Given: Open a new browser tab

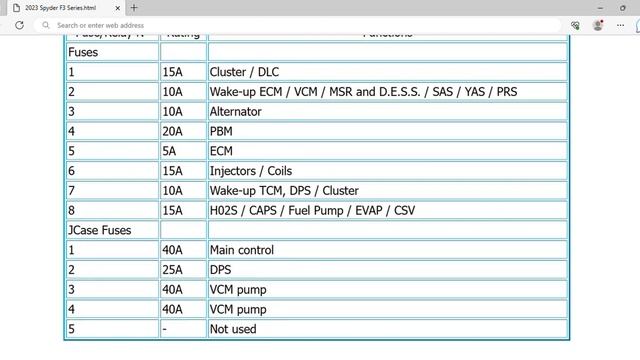Looking at the screenshot, I should click(134, 8).
